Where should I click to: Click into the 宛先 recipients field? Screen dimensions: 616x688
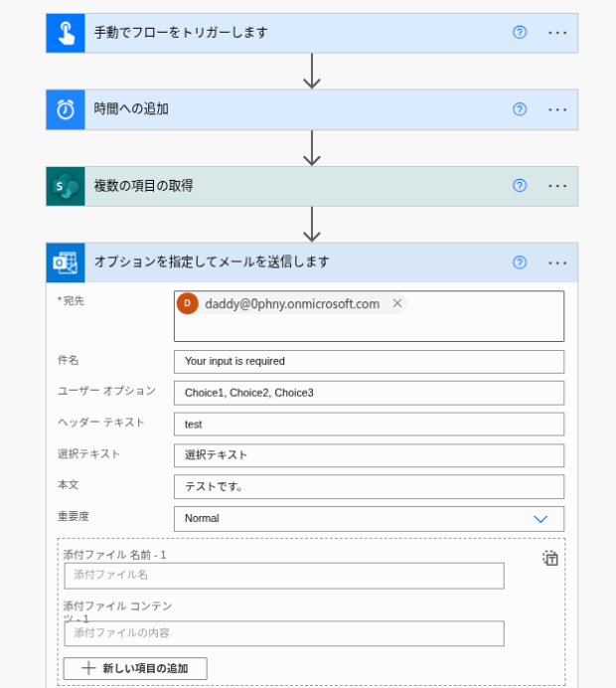369,316
